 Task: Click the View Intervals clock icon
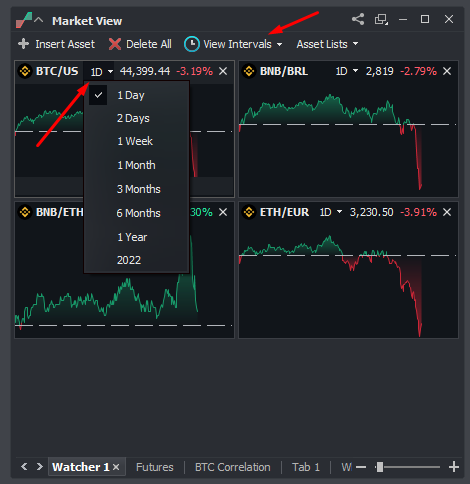click(x=192, y=44)
